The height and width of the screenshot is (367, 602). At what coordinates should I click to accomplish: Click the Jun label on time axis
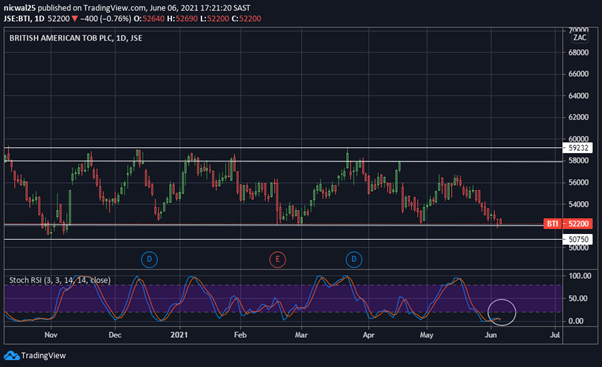[x=491, y=335]
